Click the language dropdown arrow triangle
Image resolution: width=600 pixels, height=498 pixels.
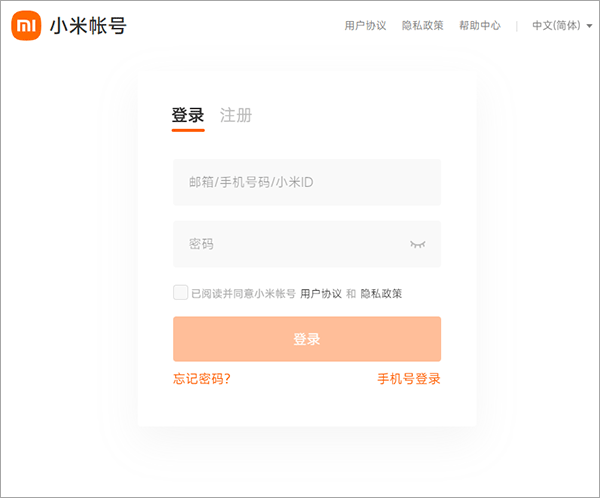[589, 27]
